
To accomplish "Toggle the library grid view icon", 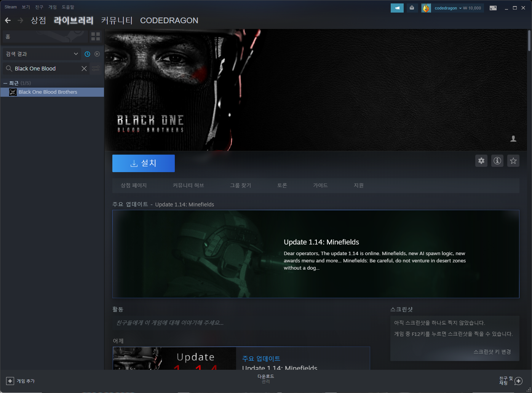I will click(96, 37).
